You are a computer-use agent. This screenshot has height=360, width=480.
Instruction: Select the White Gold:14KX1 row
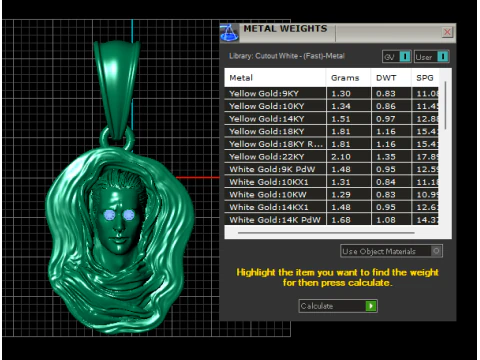click(332, 207)
